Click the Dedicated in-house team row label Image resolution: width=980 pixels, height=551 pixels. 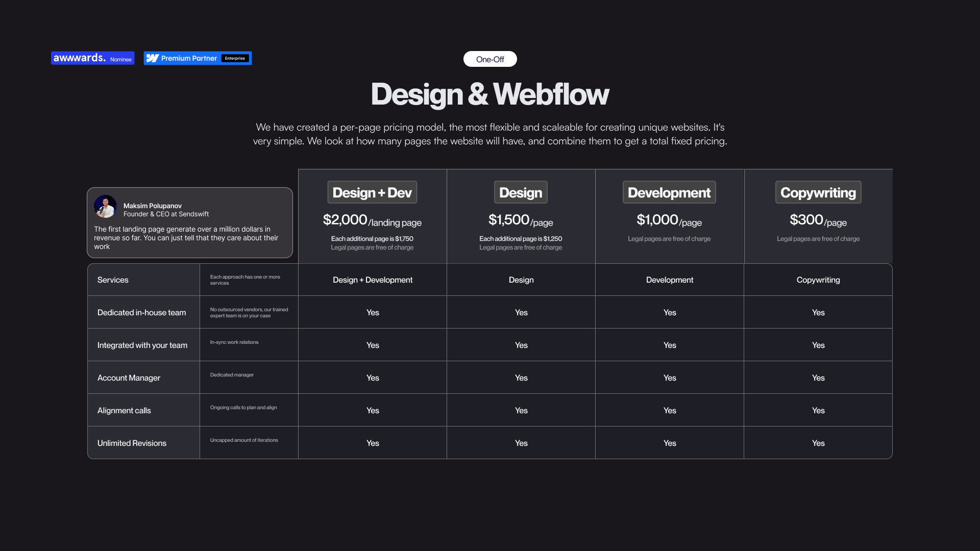[x=141, y=313]
